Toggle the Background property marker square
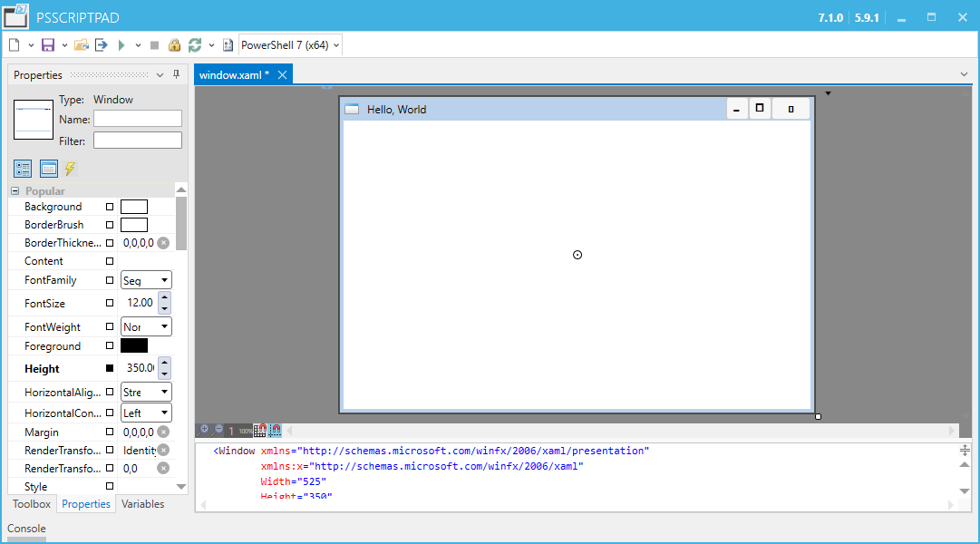 tap(110, 207)
